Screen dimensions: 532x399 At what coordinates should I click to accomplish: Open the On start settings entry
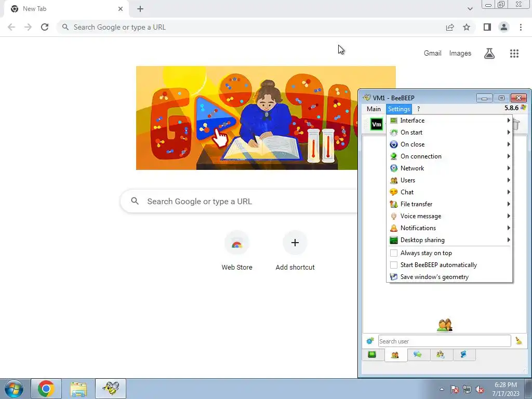[449, 132]
